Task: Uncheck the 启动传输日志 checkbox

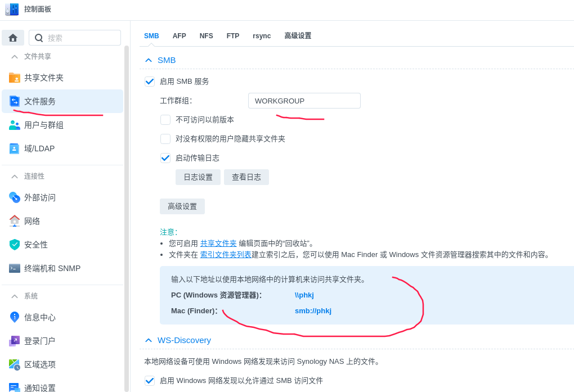Action: tap(165, 158)
